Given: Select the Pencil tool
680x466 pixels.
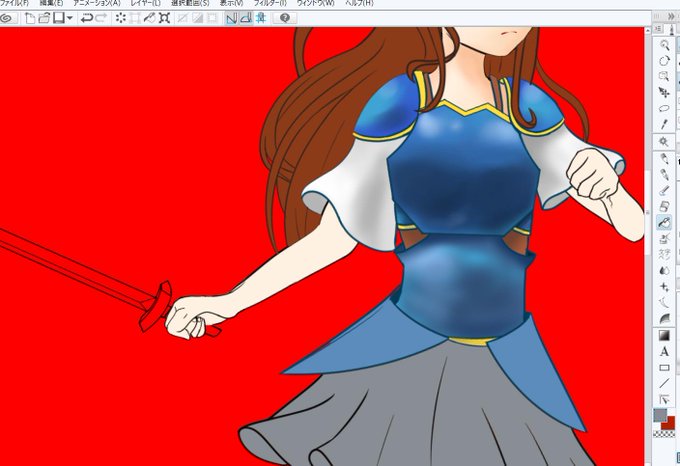Looking at the screenshot, I should pos(664,175).
